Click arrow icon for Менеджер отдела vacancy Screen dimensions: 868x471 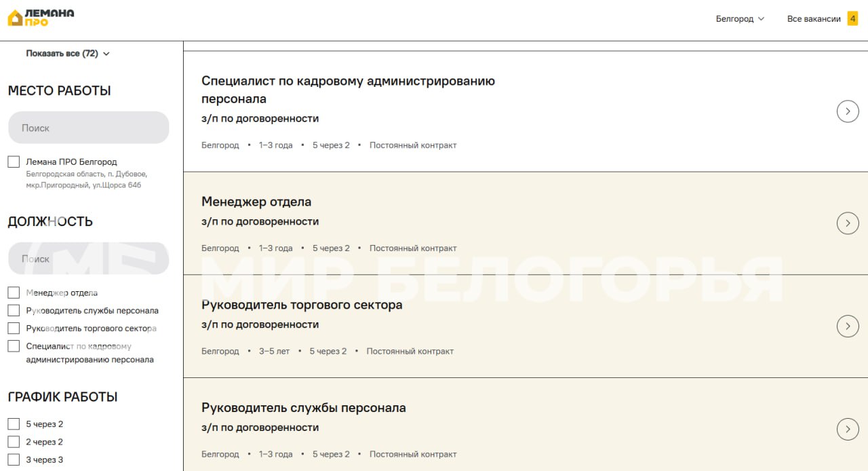[x=848, y=223]
